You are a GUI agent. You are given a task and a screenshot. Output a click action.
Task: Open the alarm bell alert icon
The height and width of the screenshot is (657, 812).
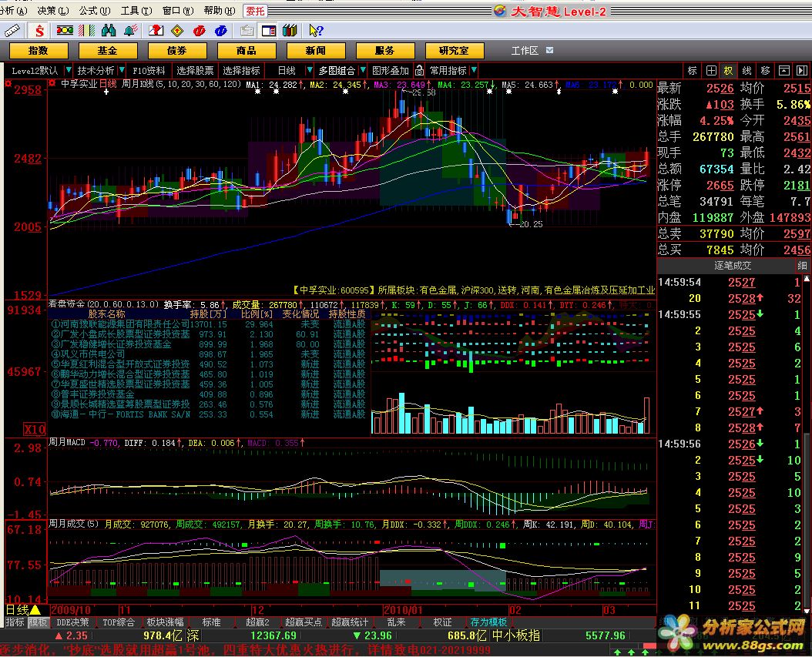click(130, 31)
